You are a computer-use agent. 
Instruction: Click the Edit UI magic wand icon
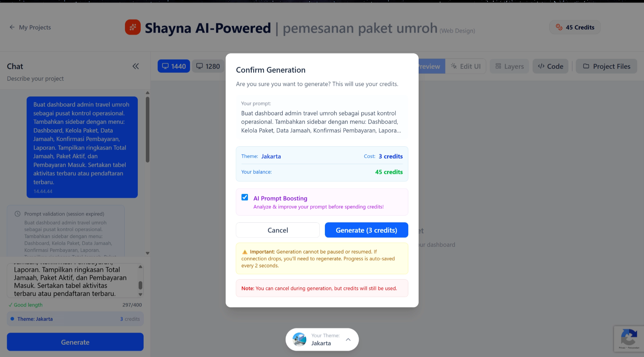coord(454,66)
